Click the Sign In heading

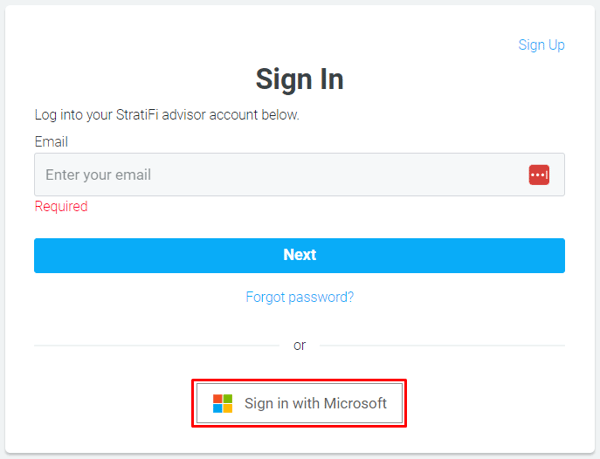(300, 79)
